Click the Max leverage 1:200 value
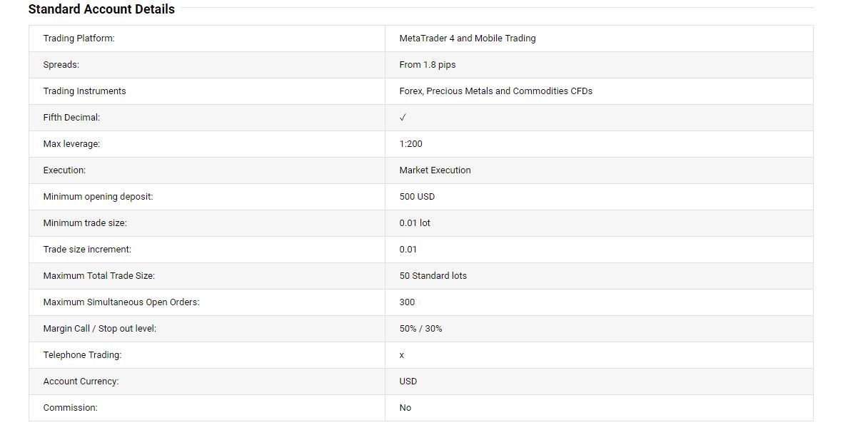The width and height of the screenshot is (868, 440). pos(411,144)
